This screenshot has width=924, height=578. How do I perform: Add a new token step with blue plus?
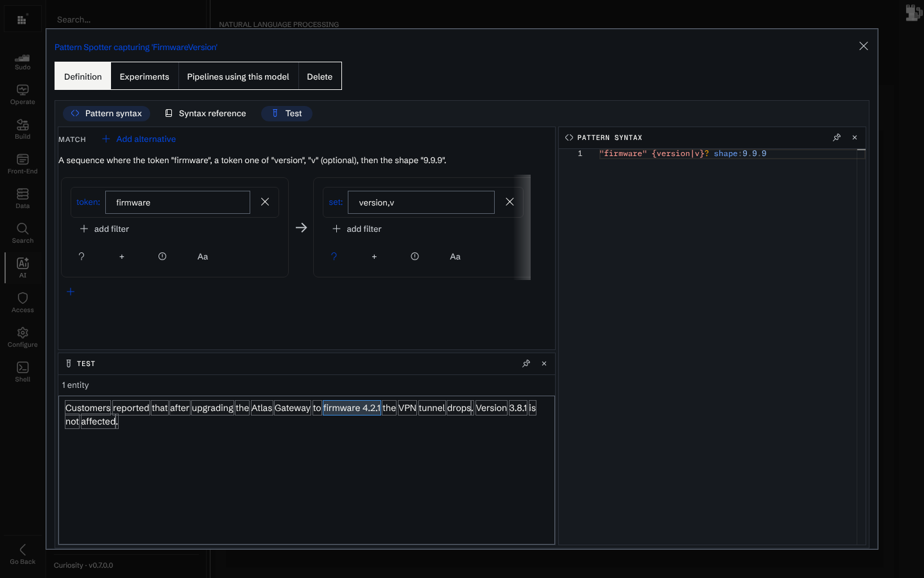click(x=71, y=292)
